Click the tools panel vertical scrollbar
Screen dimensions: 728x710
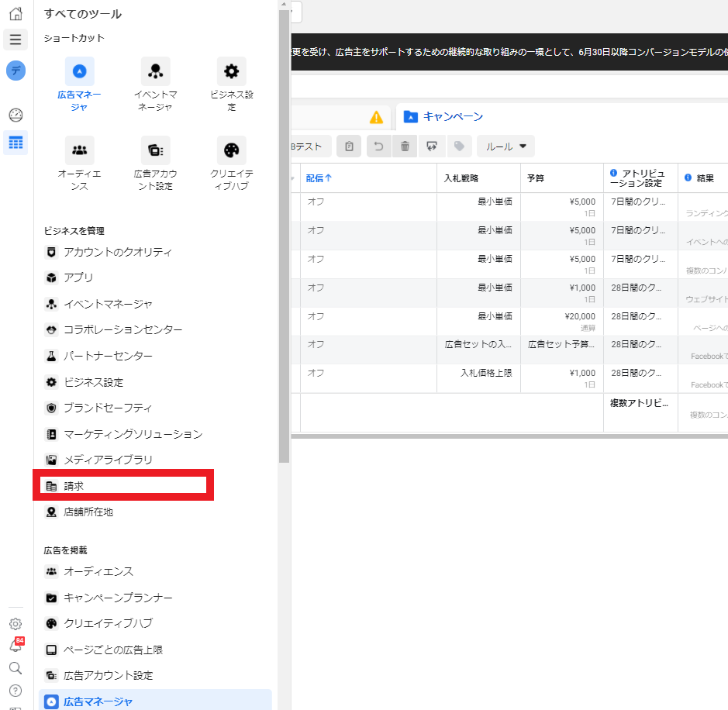click(284, 236)
